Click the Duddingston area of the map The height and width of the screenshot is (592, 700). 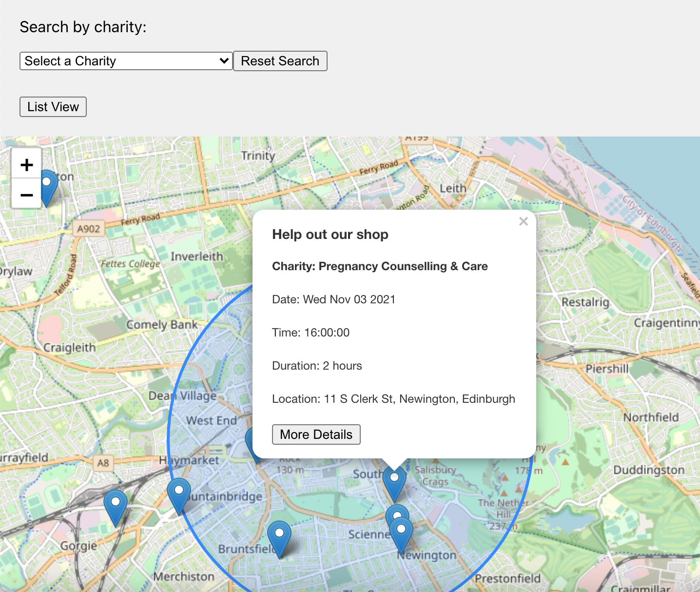click(650, 470)
